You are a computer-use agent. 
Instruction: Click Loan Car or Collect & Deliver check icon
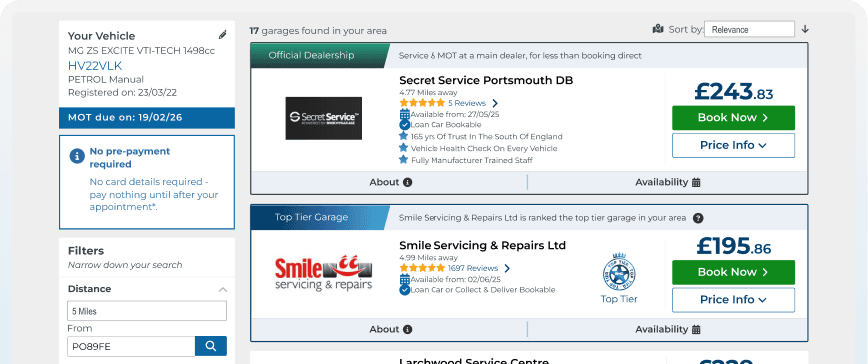click(405, 290)
